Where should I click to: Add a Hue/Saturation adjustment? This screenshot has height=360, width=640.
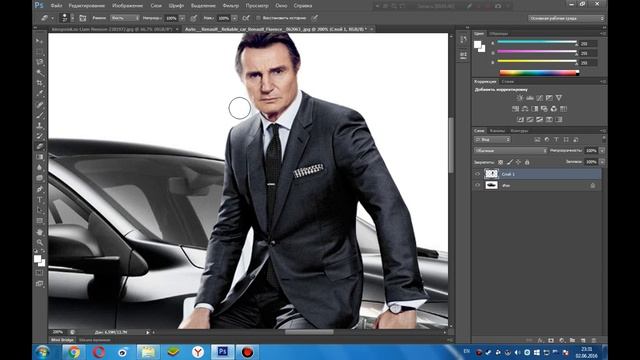(x=516, y=109)
